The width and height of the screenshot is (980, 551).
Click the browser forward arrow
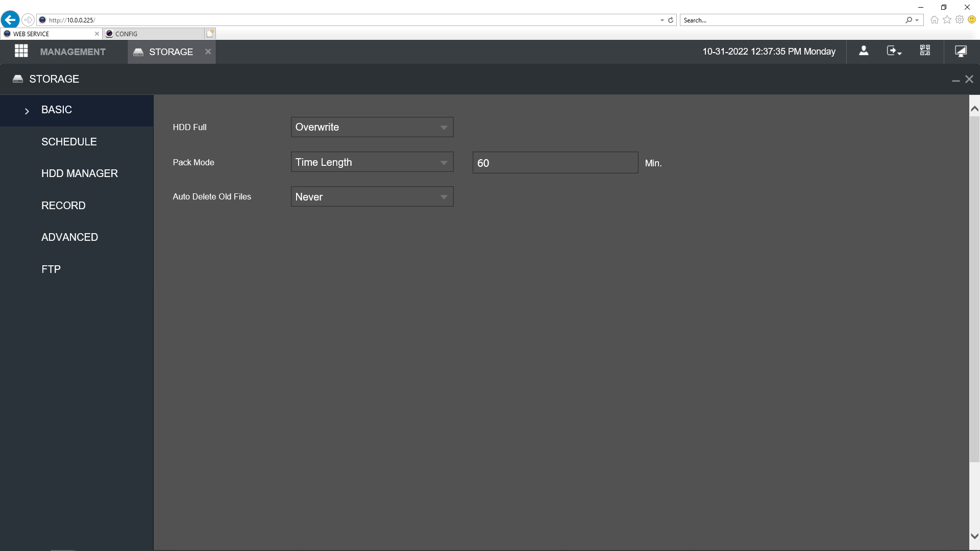point(28,20)
